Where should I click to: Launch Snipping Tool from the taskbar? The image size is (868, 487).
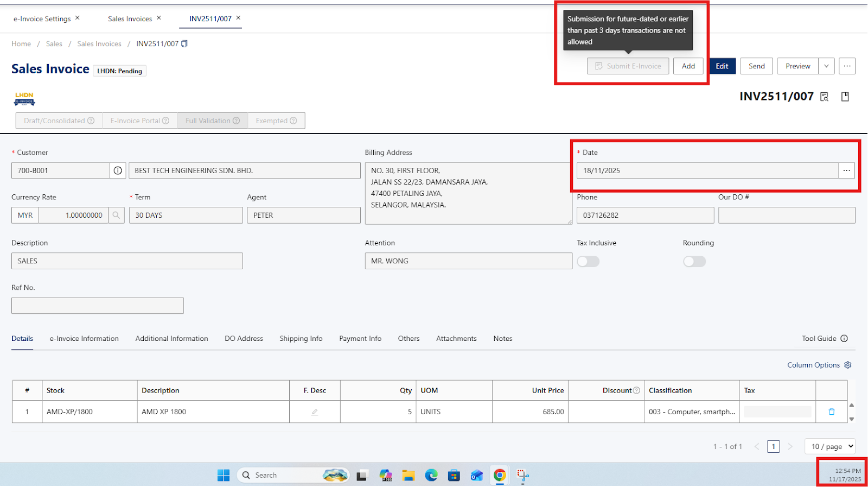tap(523, 476)
